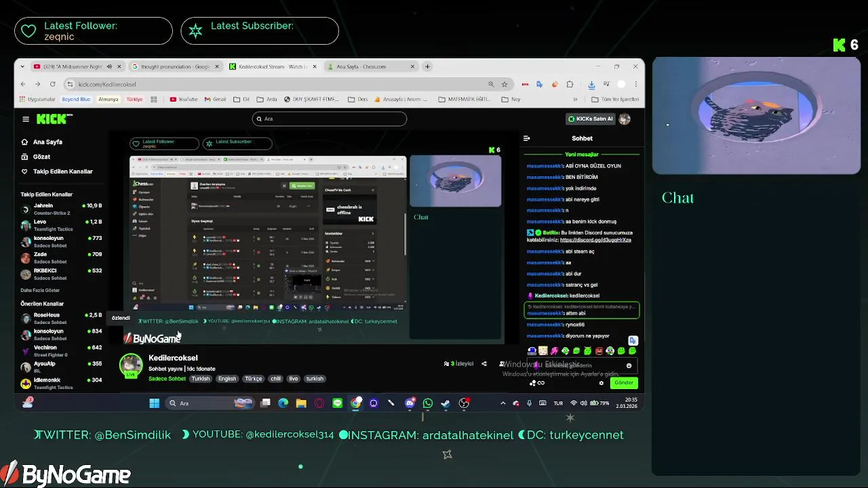Image resolution: width=868 pixels, height=488 pixels.
Task: Click the user avatar on Kick header
Action: (x=625, y=119)
